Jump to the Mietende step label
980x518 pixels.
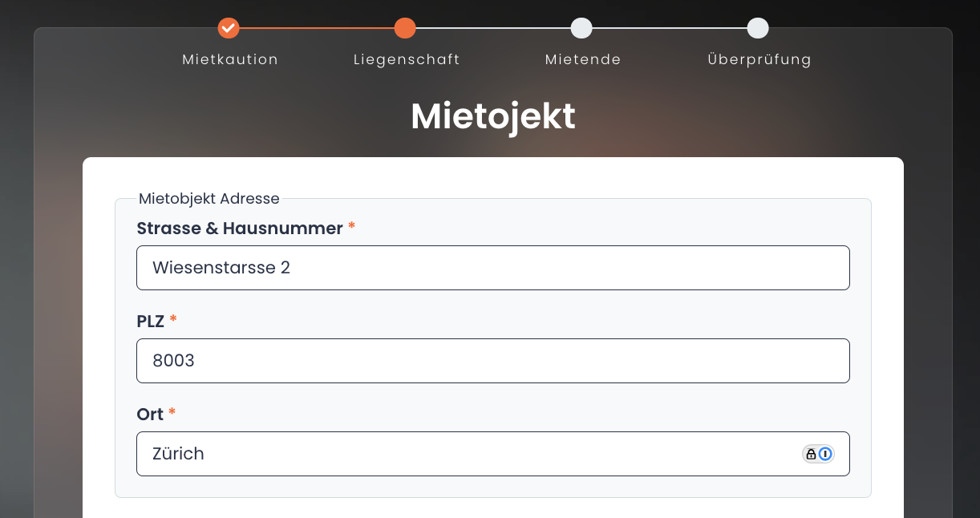(x=583, y=59)
